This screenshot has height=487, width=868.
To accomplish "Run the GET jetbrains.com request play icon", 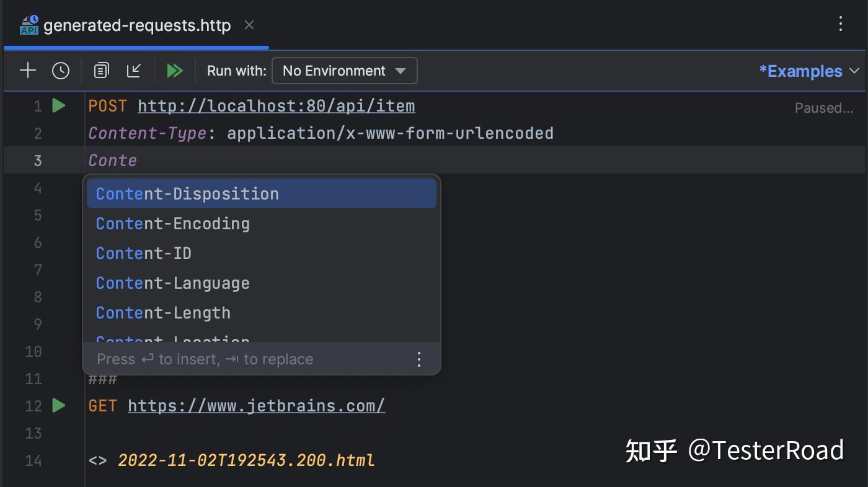I will 58,405.
